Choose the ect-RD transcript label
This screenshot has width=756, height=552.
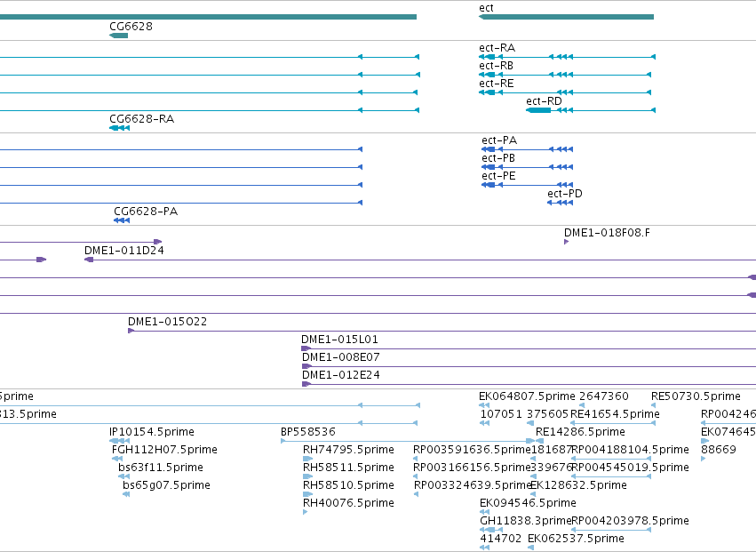coord(544,101)
